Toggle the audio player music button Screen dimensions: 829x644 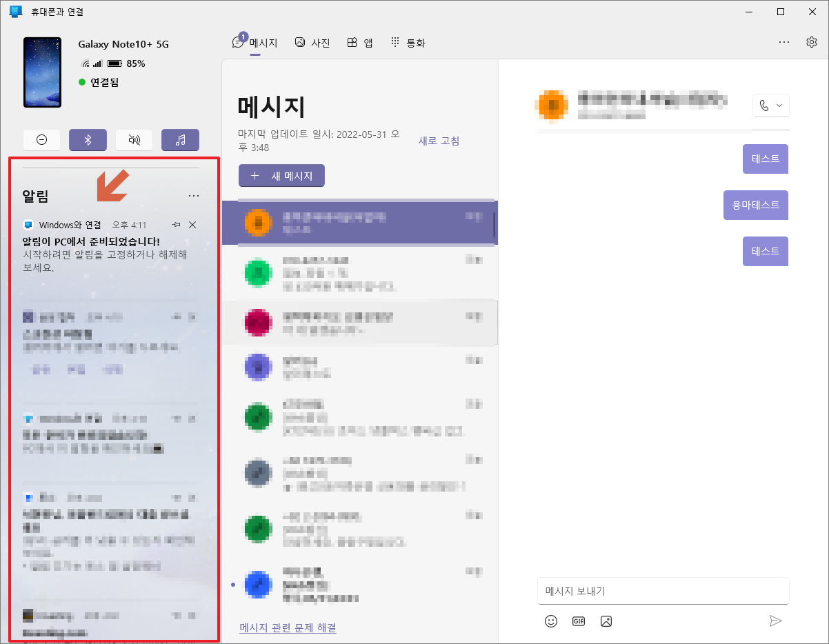click(180, 140)
